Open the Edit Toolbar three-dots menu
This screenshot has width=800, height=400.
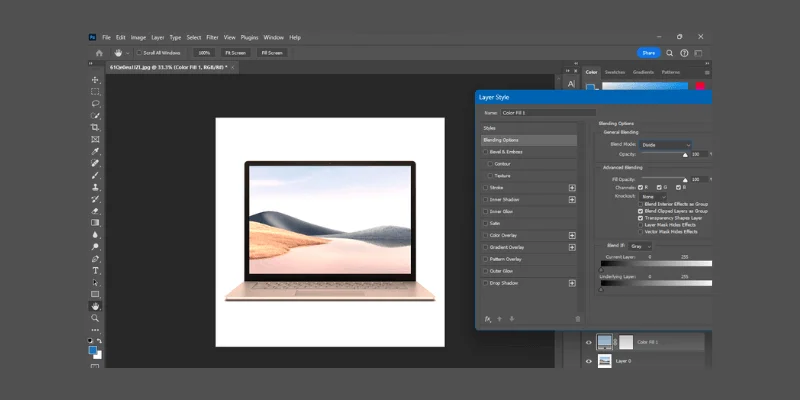point(95,330)
